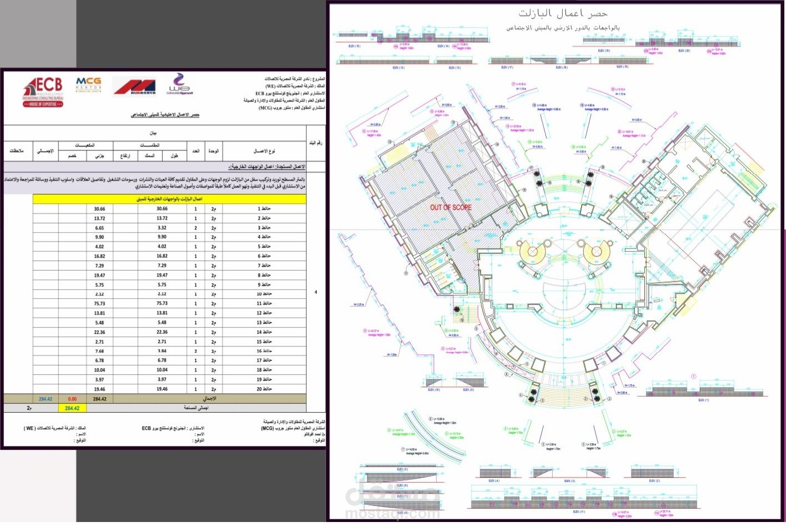Click the ELEV (2) elevation label

click(654, 481)
